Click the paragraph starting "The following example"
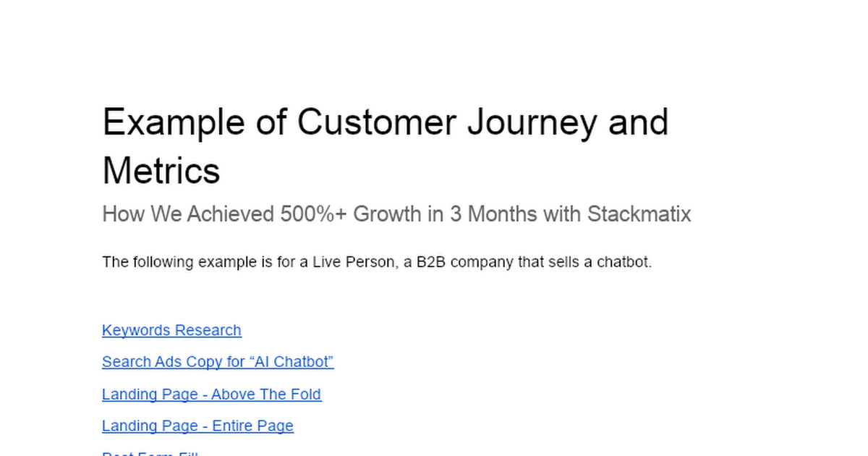This screenshot has width=868, height=456. coord(377,262)
